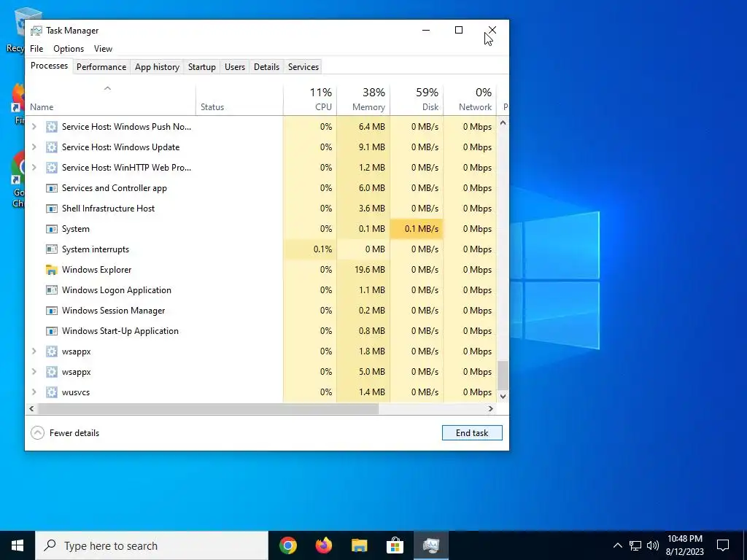Click the scroll down arrow of process list

tap(503, 396)
